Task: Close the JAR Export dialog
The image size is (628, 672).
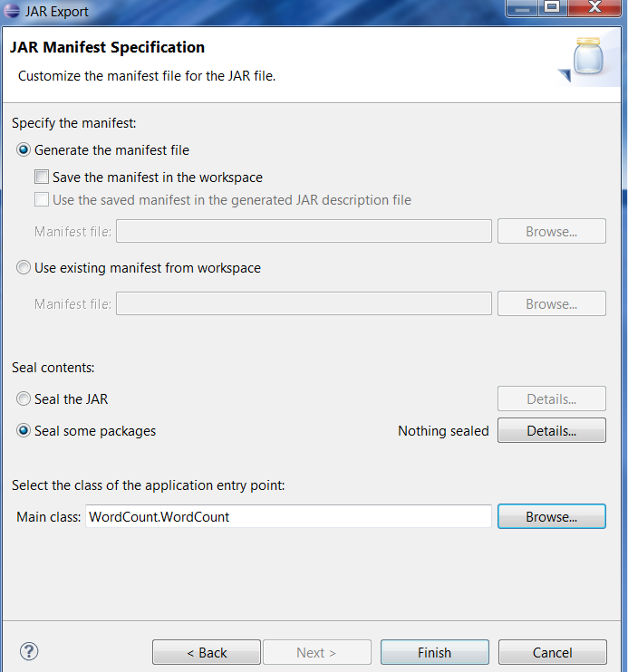Action: (594, 7)
